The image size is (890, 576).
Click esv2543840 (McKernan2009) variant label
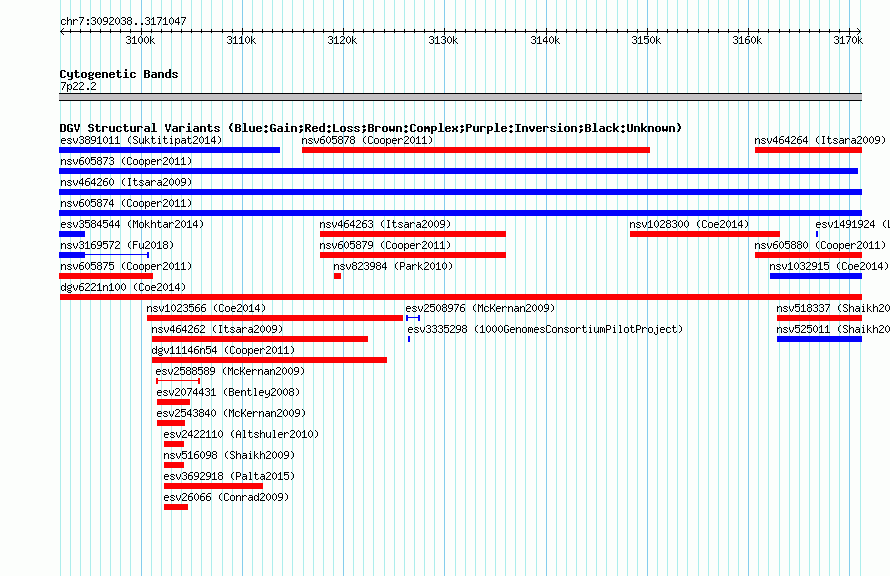coord(231,413)
